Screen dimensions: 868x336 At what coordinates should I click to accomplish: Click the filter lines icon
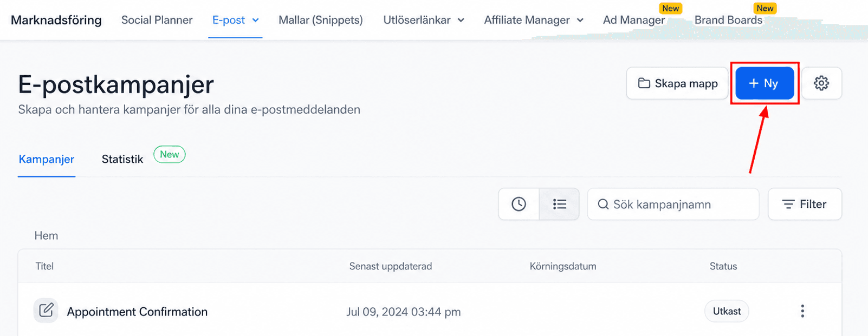click(788, 205)
